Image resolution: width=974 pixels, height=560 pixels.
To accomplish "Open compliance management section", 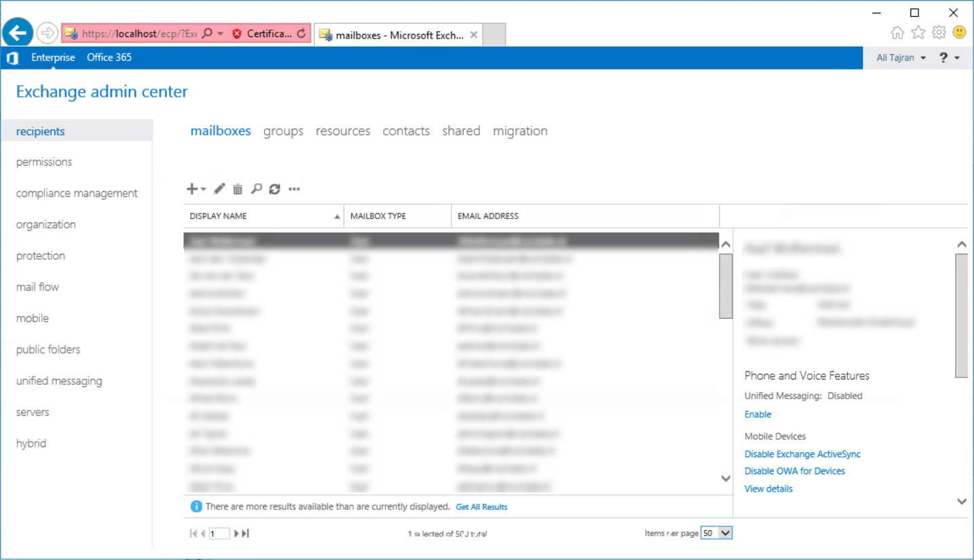I will 76,193.
